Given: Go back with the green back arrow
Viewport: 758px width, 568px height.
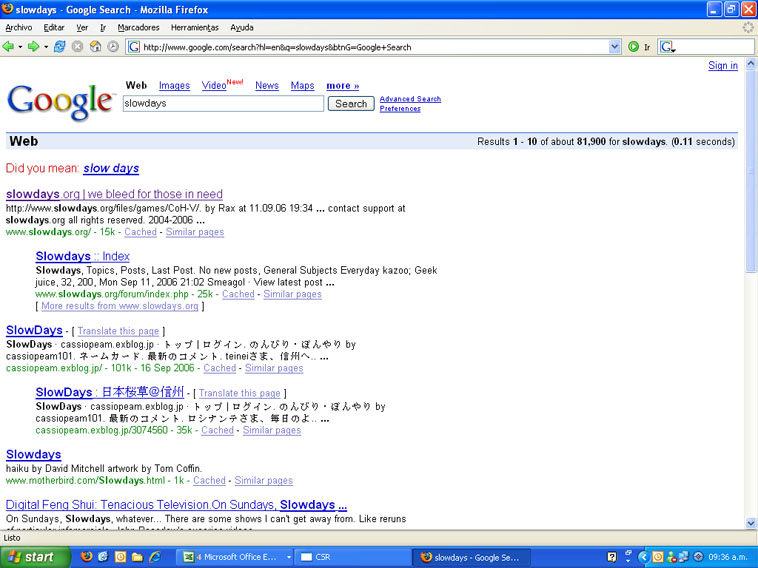Looking at the screenshot, I should [x=8, y=47].
